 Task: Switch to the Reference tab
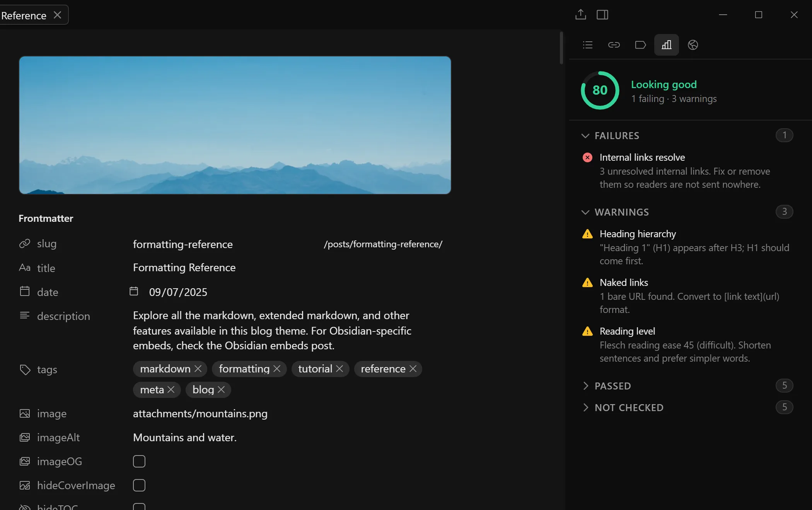click(x=24, y=15)
